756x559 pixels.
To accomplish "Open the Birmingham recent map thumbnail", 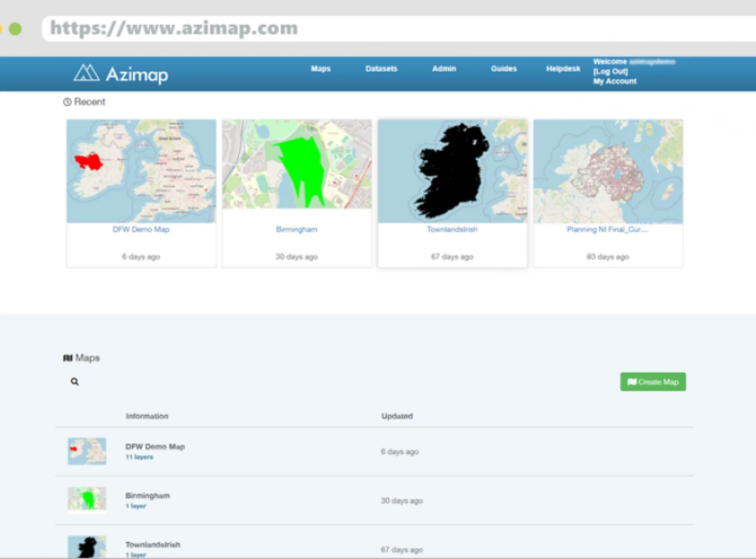I will 296,164.
